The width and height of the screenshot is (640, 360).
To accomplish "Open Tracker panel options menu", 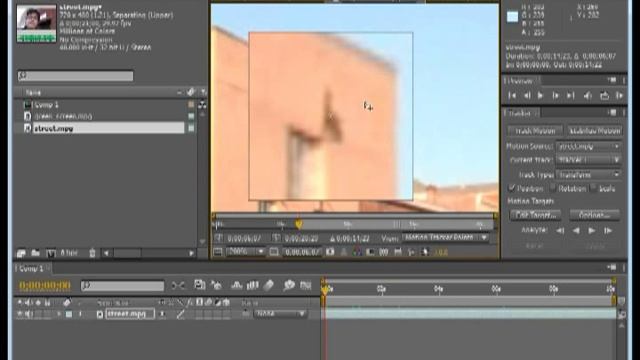I will click(x=612, y=113).
